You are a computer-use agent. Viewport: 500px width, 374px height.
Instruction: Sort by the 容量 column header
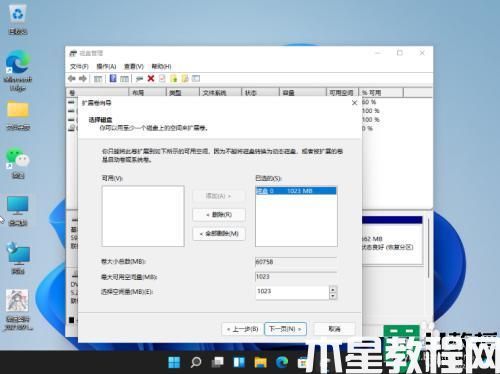[x=302, y=92]
